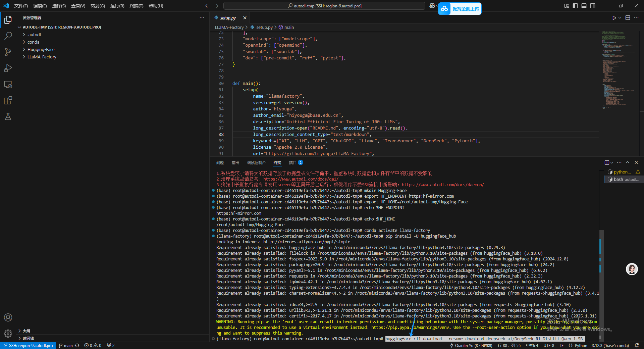Expand the conda folder
644x349 pixels.
pyautogui.click(x=33, y=42)
